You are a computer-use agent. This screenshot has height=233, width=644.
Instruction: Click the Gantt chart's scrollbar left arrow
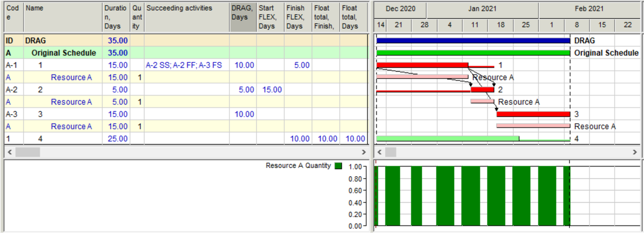click(x=380, y=151)
